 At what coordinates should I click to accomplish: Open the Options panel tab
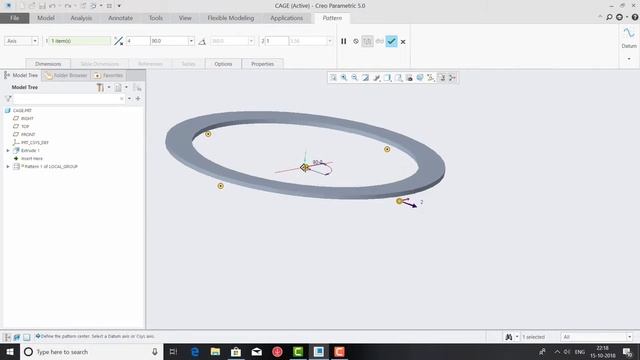click(x=223, y=64)
